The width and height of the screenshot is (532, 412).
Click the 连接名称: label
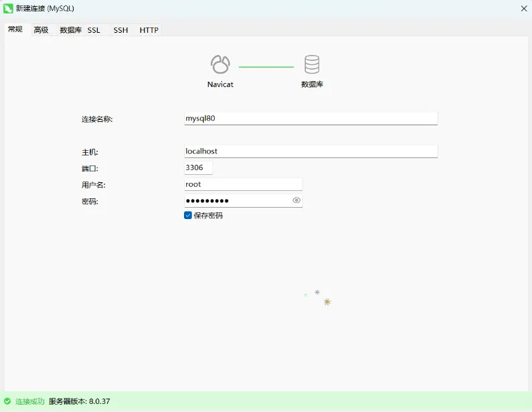coord(97,119)
